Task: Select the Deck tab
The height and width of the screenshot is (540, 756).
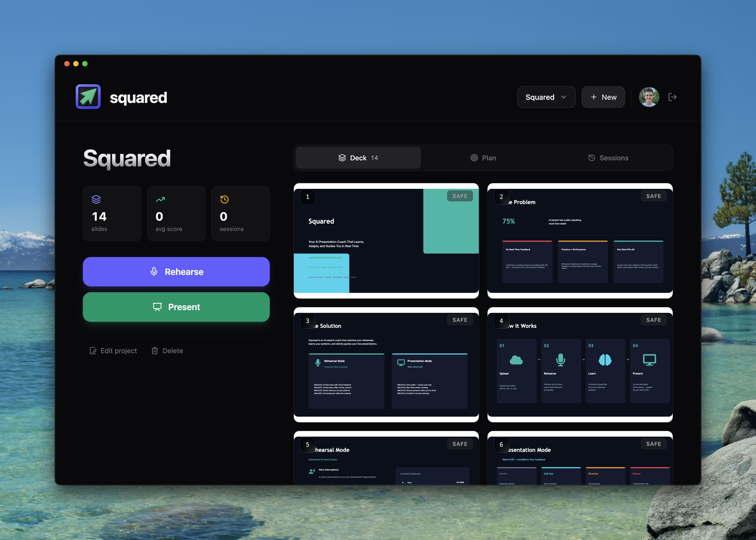Action: click(358, 158)
